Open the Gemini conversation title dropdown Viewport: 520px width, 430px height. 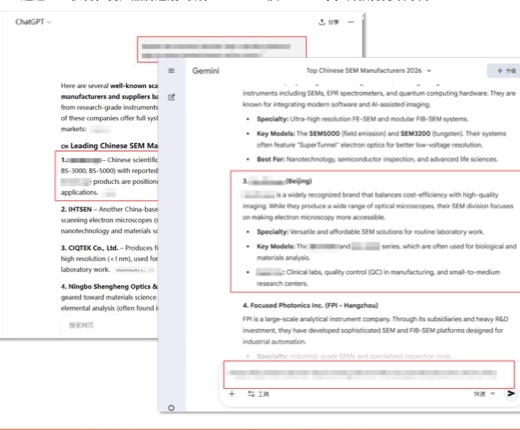[x=369, y=71]
